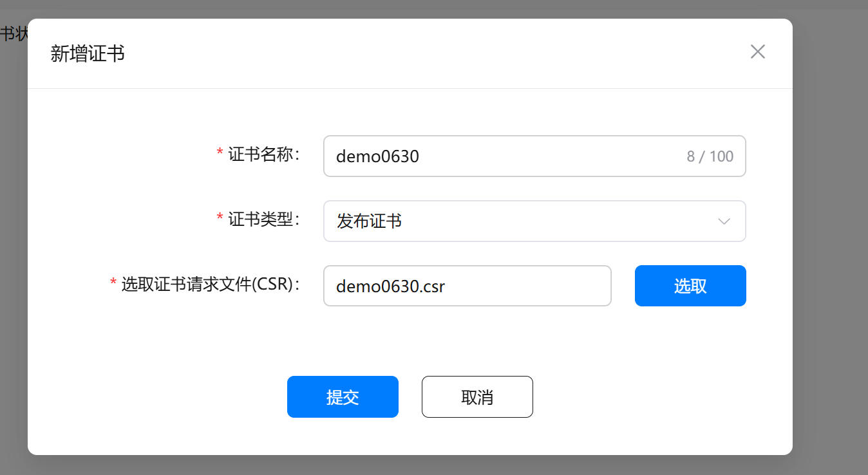Click the CSR file field showing demo0630.csr

467,286
